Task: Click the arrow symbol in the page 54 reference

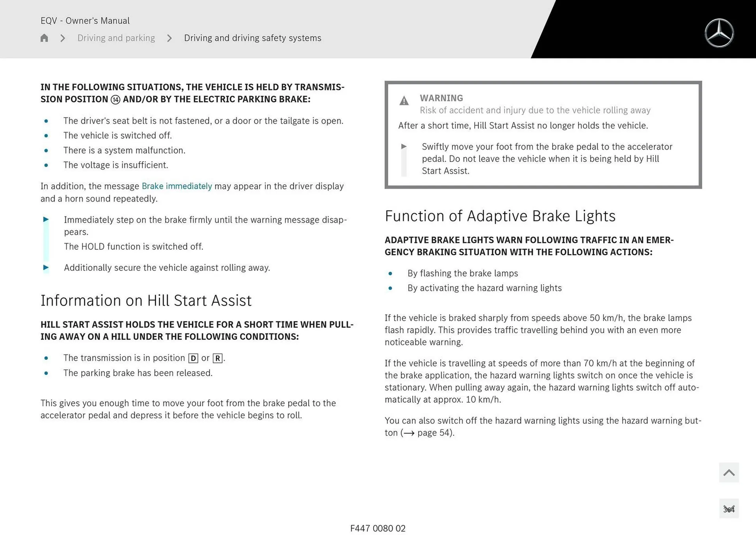Action: coord(408,433)
